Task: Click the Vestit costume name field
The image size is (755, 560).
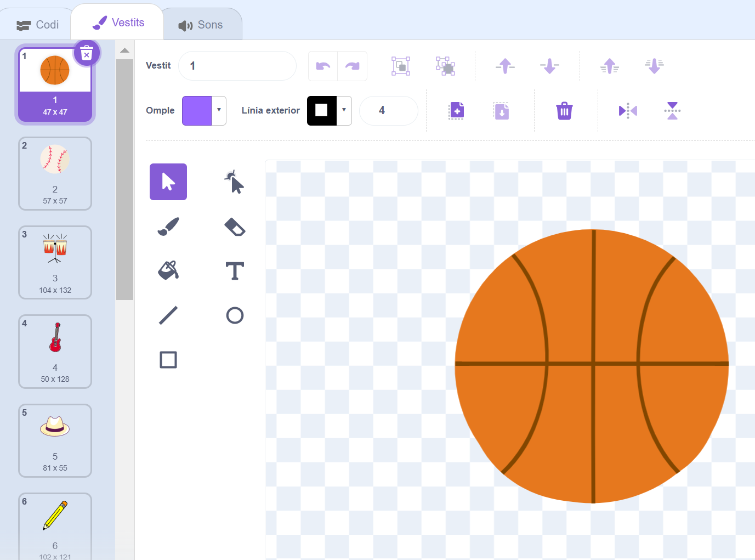Action: tap(237, 66)
